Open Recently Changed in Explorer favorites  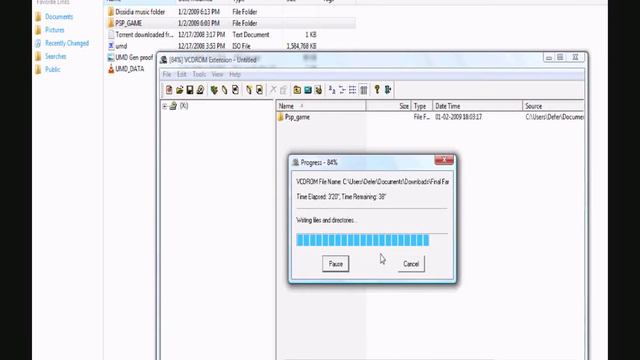(x=67, y=43)
